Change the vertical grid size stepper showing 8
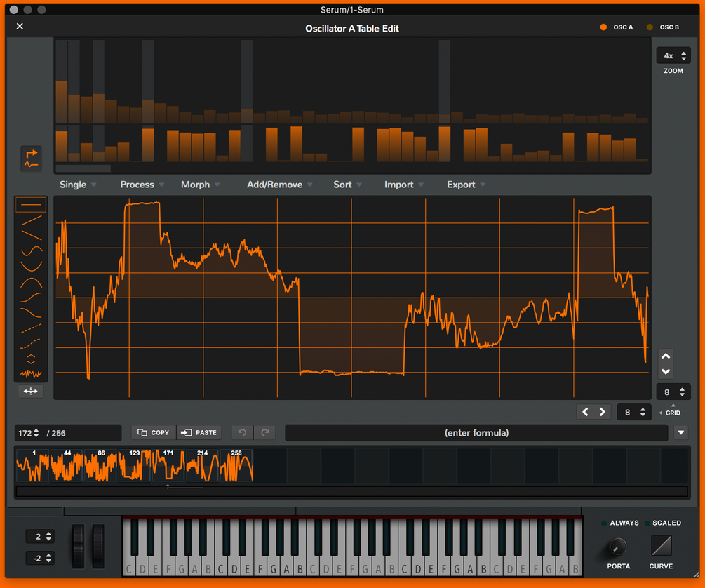Image resolution: width=705 pixels, height=588 pixels. coord(673,392)
